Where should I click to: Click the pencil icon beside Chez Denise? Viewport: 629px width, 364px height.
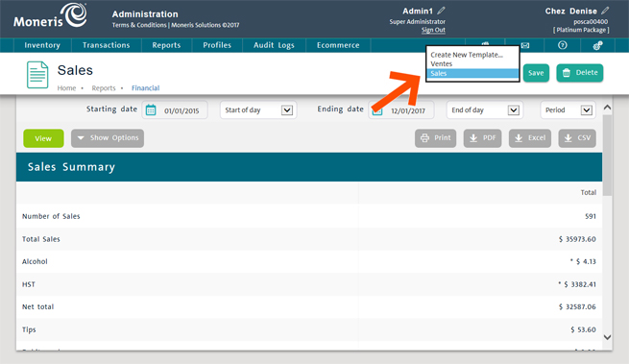[x=605, y=11]
